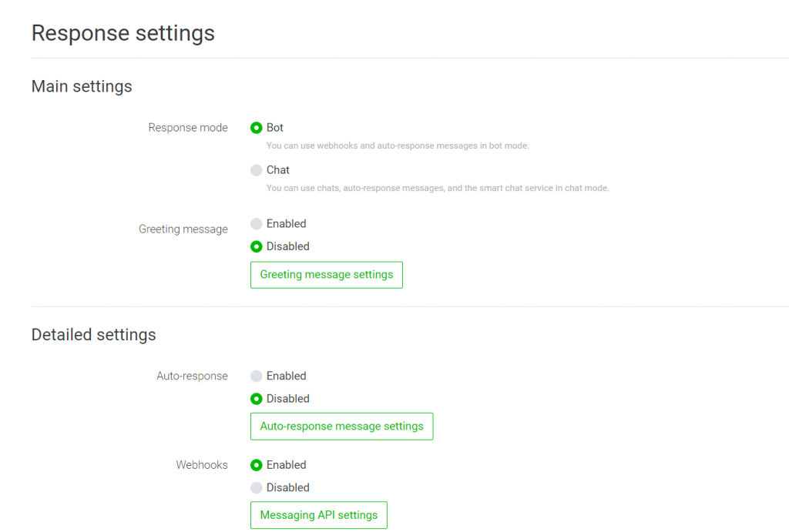
Task: Click the Main settings section heading
Action: click(x=82, y=86)
